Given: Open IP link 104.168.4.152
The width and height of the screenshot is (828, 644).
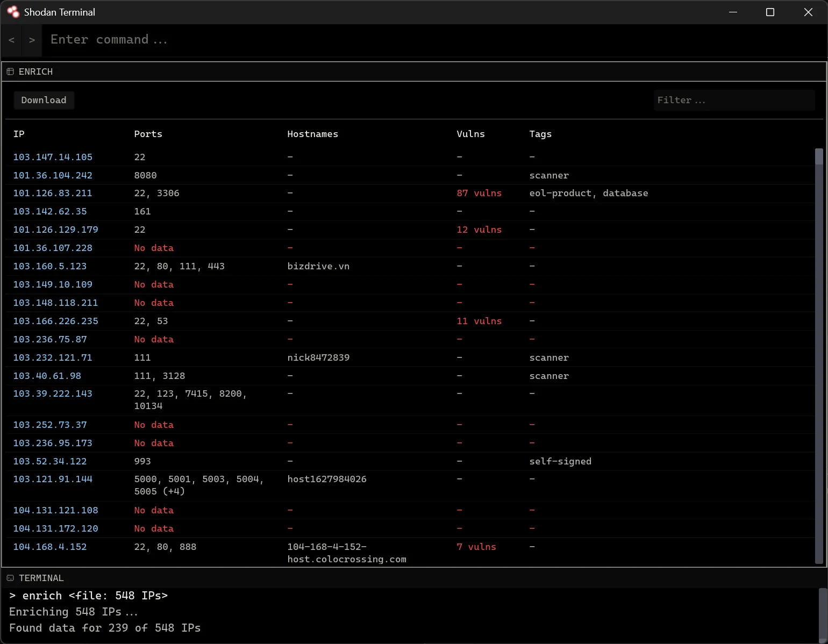Looking at the screenshot, I should pos(50,547).
